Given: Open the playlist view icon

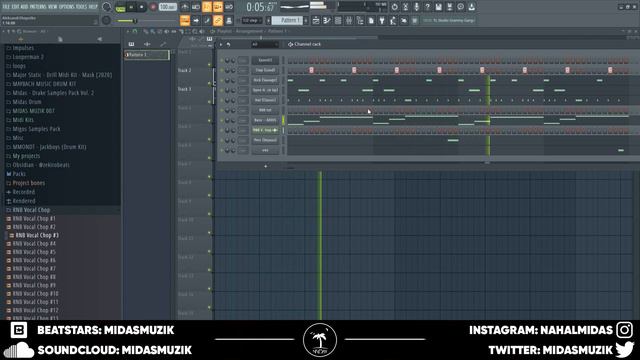Looking at the screenshot, I should point(316,20).
